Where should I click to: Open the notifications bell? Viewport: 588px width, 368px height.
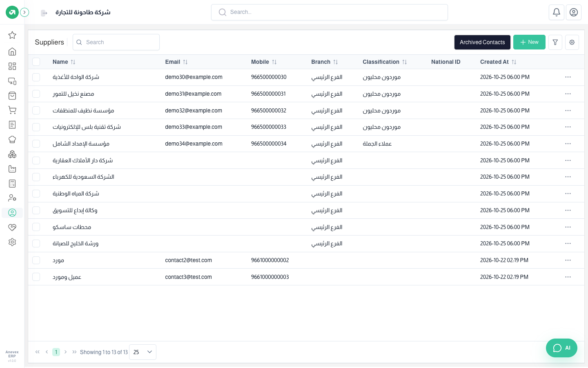(557, 12)
